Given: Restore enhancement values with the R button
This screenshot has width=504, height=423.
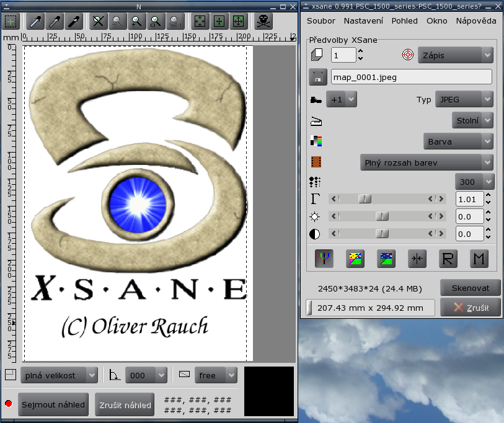Looking at the screenshot, I should (448, 259).
